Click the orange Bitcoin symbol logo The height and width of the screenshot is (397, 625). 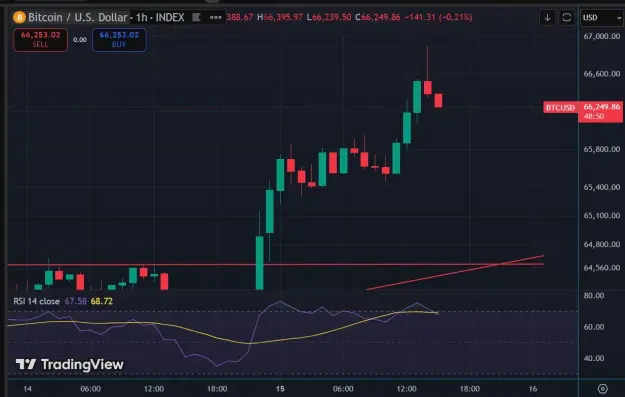pos(19,18)
